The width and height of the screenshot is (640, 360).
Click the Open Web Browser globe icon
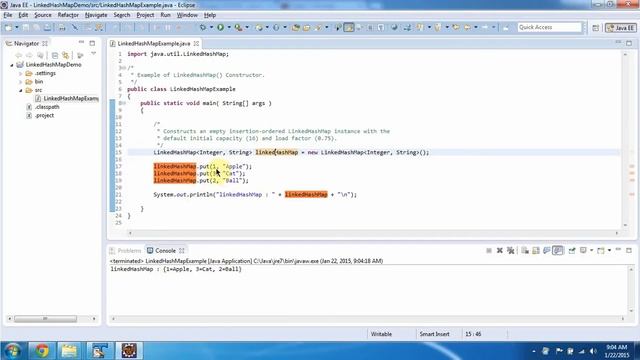[394, 27]
